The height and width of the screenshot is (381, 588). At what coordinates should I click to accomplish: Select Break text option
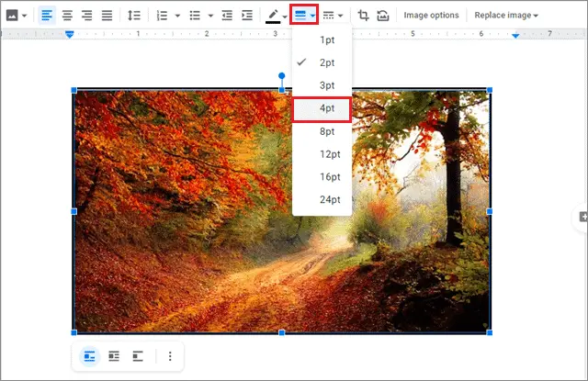click(x=138, y=356)
